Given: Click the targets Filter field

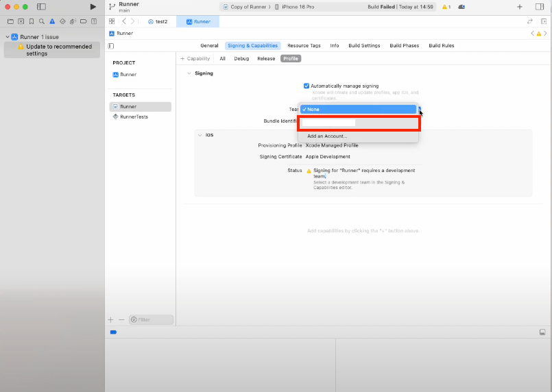Looking at the screenshot, I should 151,320.
